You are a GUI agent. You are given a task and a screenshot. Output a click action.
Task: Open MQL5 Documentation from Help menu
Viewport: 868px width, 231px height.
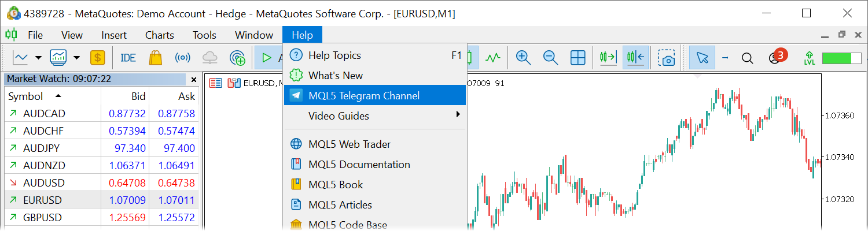(x=359, y=165)
